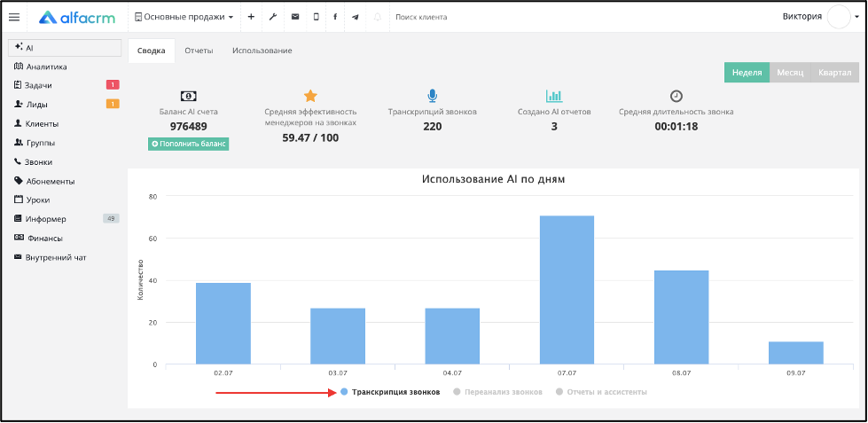Click the clock call duration icon

point(676,96)
